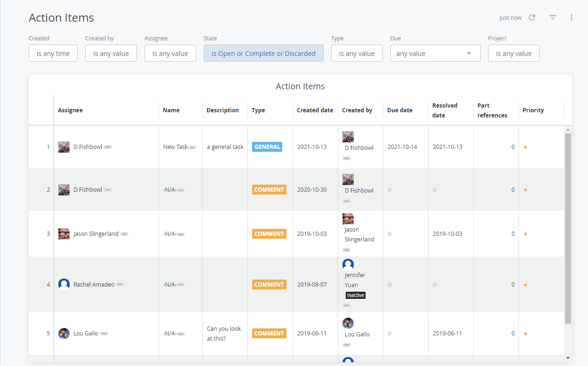
Task: Open the State filter value selector
Action: point(263,54)
